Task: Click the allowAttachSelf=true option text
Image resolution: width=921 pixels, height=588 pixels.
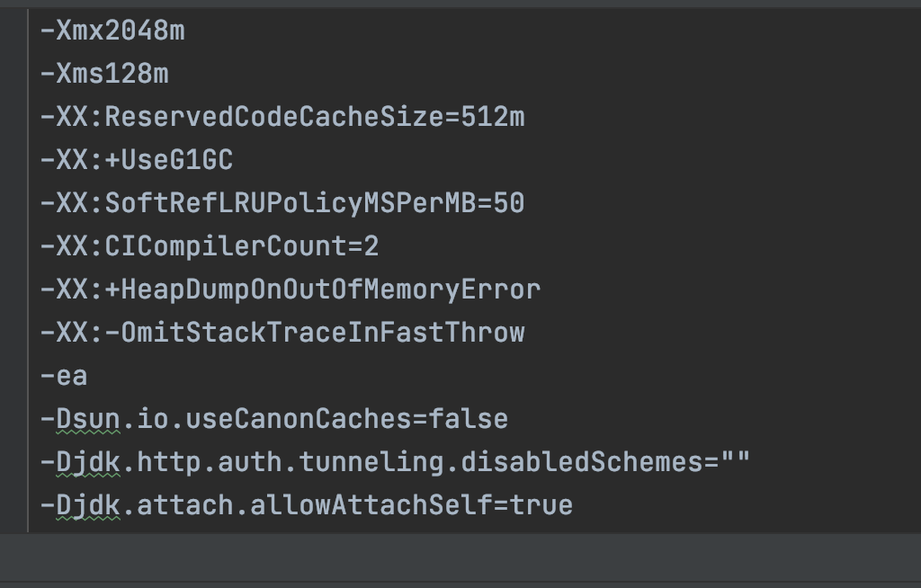Action: click(x=411, y=506)
